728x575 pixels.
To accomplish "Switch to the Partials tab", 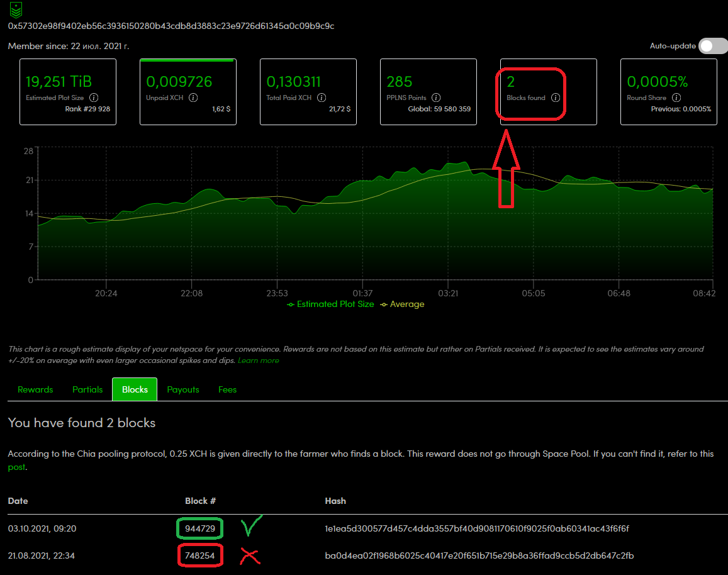I will 87,389.
